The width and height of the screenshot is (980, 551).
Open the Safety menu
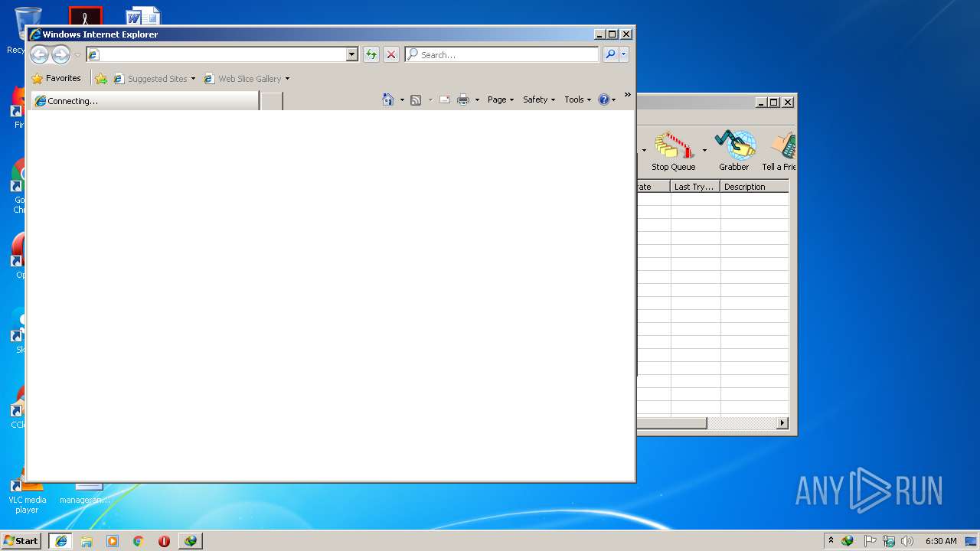pos(539,99)
